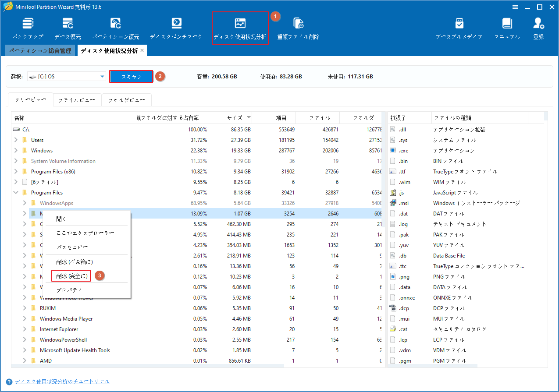Select the .log テキスト ドキュメント row
The height and width of the screenshot is (392, 559).
click(466, 224)
